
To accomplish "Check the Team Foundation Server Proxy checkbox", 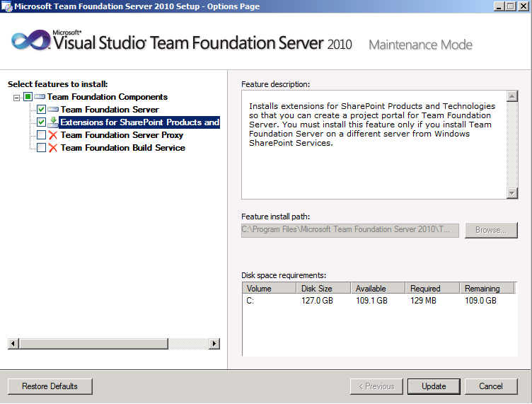I will coord(42,135).
